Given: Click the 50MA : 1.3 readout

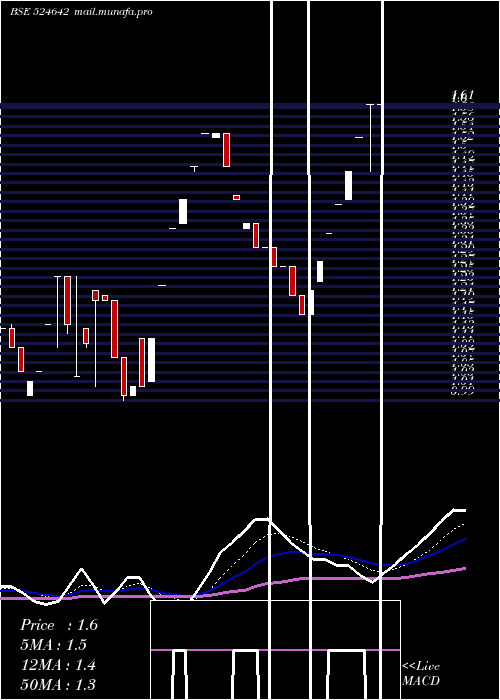Looking at the screenshot, I should [x=58, y=684].
